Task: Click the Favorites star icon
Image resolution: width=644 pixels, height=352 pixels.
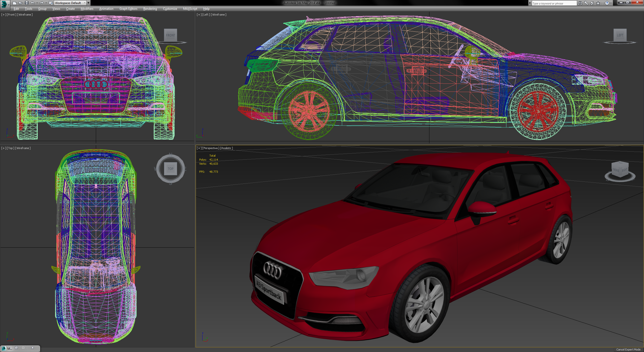Action: click(598, 3)
